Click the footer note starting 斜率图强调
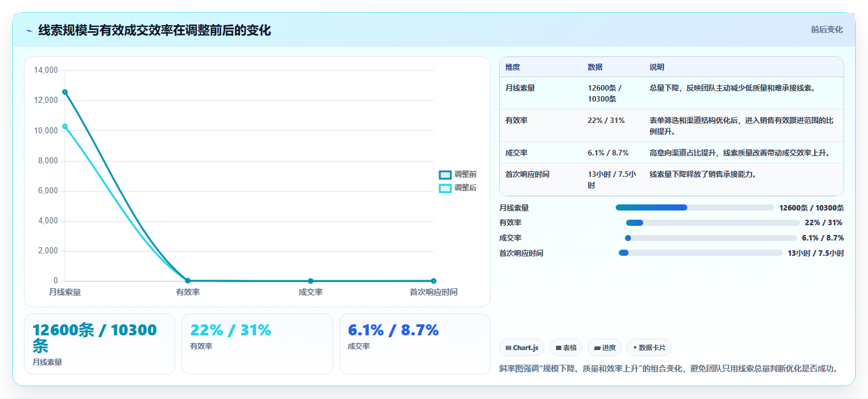Viewport: 868px width, 399px height. coord(669,368)
